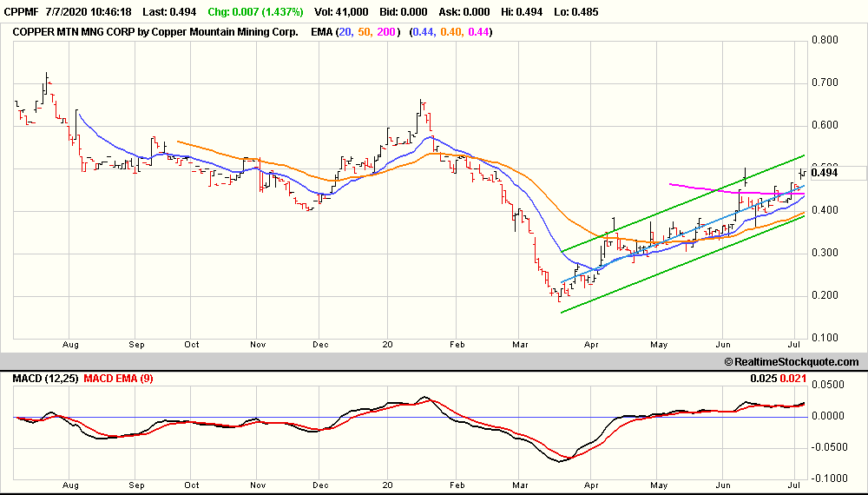Select the red 0.021 MACD signal value

tap(792, 379)
